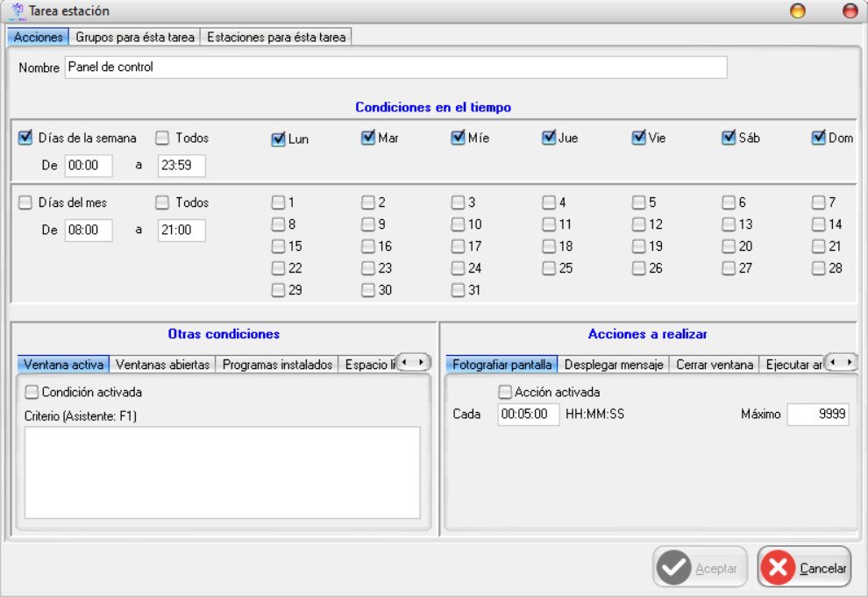The image size is (868, 597).
Task: Click the weekday start time field showing 00:00
Action: pos(89,166)
